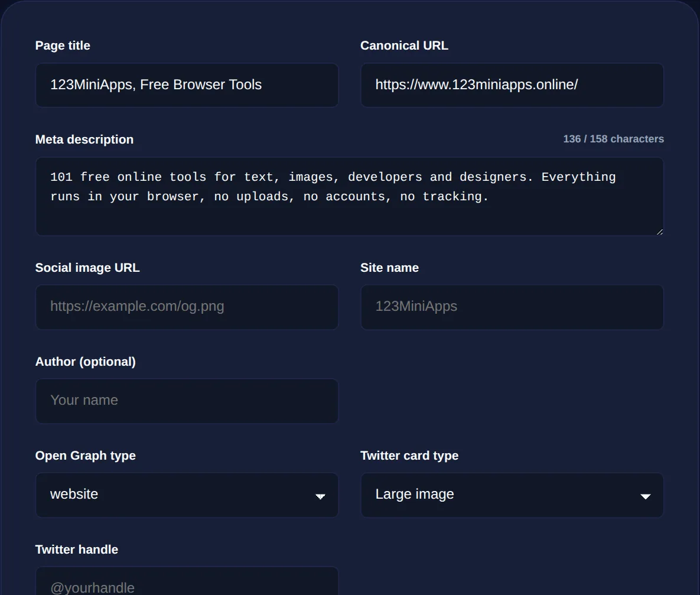Click the textarea resize handle corner
The height and width of the screenshot is (595, 700).
pos(659,232)
